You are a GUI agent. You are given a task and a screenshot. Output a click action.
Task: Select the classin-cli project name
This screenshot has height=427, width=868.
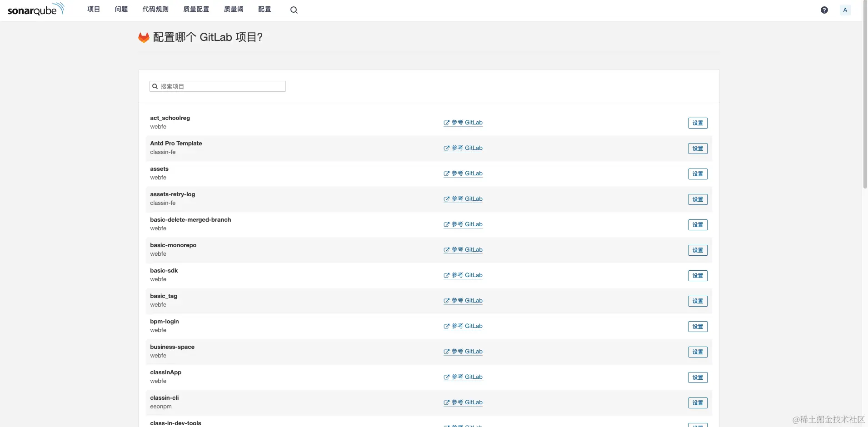(x=165, y=398)
